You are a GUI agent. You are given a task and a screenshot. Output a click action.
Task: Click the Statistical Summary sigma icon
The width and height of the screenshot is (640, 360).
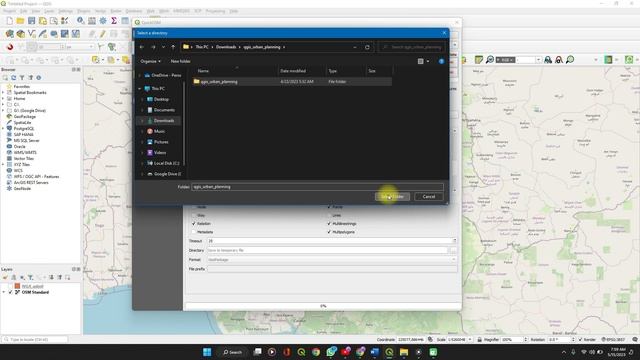(x=114, y=20)
